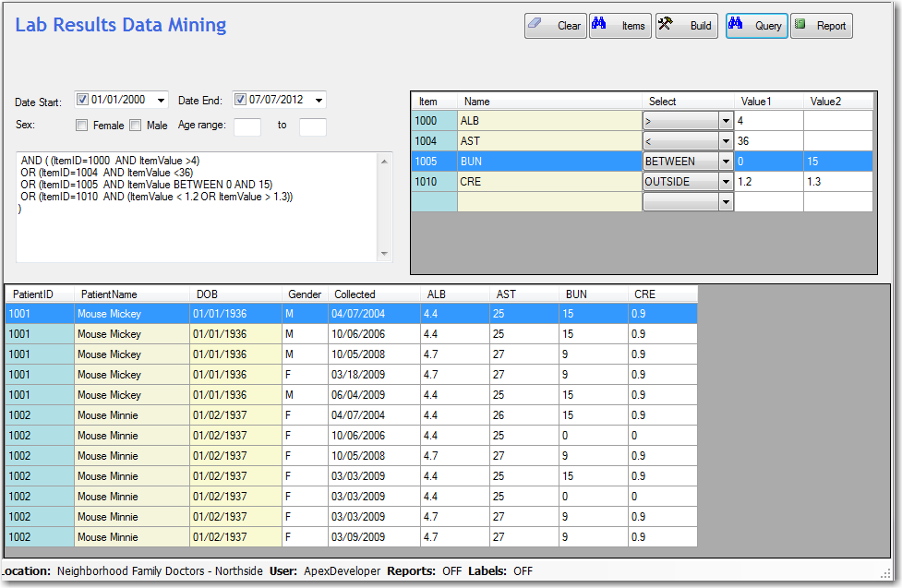This screenshot has width=902, height=588.
Task: Click the ApexDeveloper user in status bar
Action: click(x=343, y=571)
